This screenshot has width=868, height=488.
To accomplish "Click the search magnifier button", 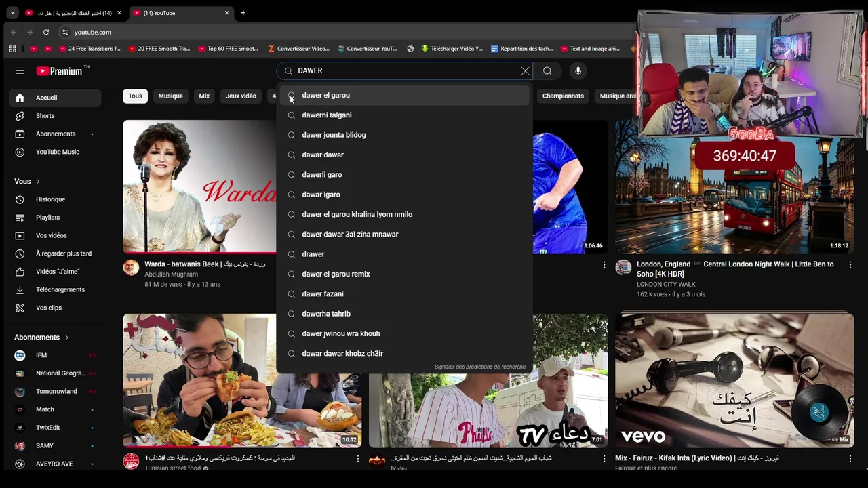I will (x=547, y=70).
